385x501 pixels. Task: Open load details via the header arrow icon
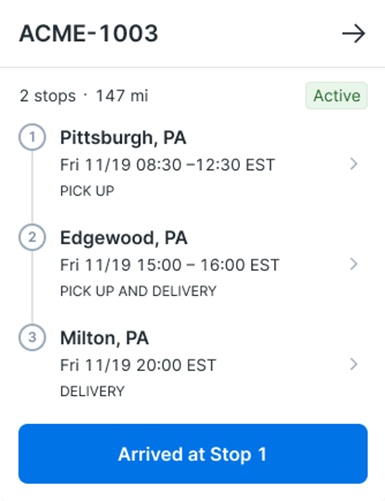click(353, 34)
